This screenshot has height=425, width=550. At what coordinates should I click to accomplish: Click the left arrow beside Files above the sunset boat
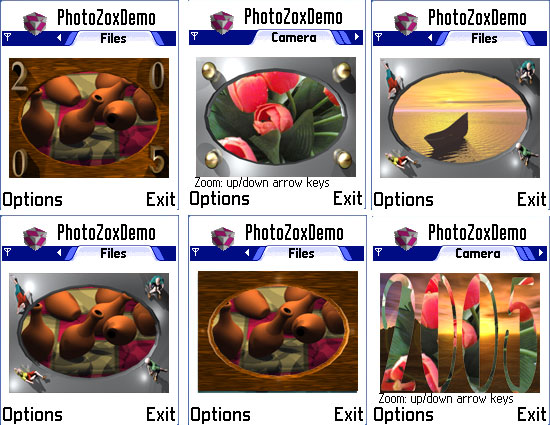(430, 37)
